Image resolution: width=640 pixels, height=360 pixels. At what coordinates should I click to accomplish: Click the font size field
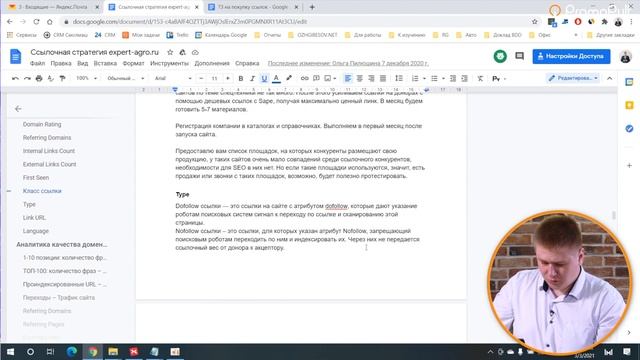coord(214,78)
